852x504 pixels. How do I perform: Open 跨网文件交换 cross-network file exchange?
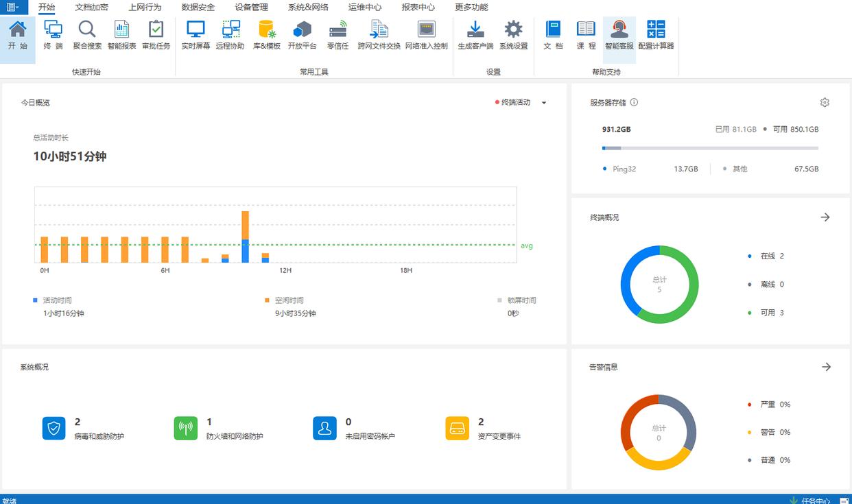[379, 35]
